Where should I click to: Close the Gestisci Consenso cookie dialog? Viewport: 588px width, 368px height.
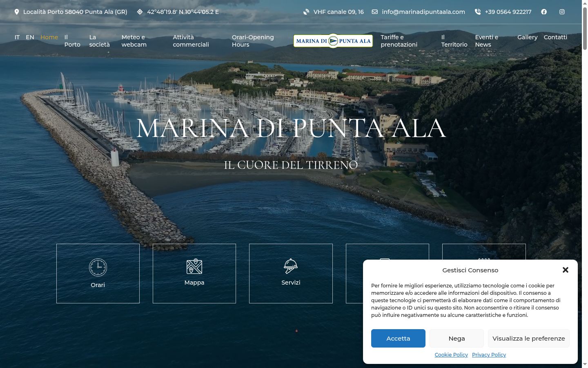point(566,270)
